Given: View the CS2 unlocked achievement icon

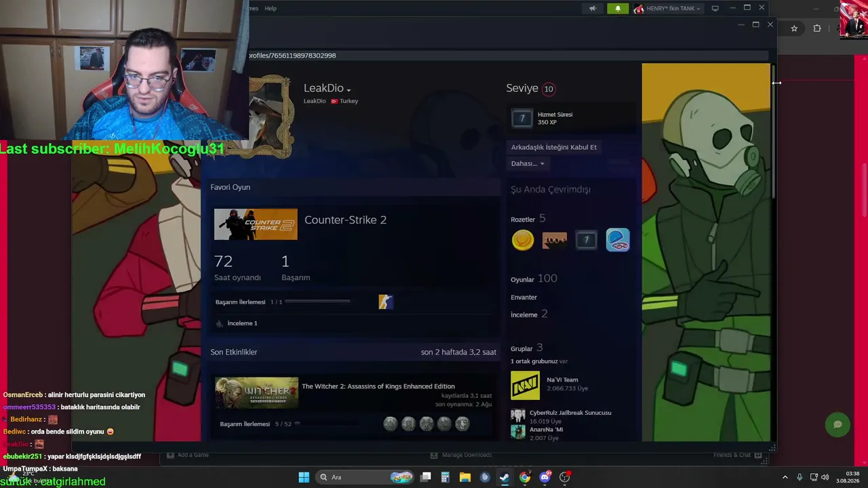Looking at the screenshot, I should pyautogui.click(x=386, y=302).
